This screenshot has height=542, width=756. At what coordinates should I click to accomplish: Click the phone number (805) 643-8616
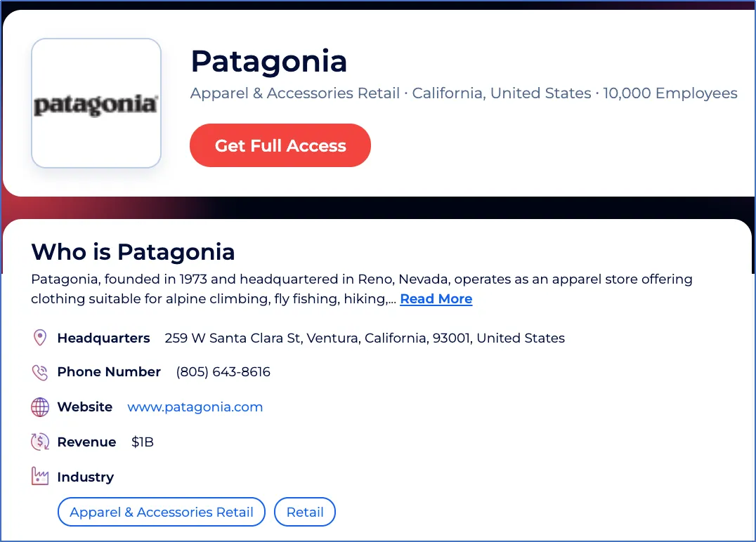[x=223, y=371]
